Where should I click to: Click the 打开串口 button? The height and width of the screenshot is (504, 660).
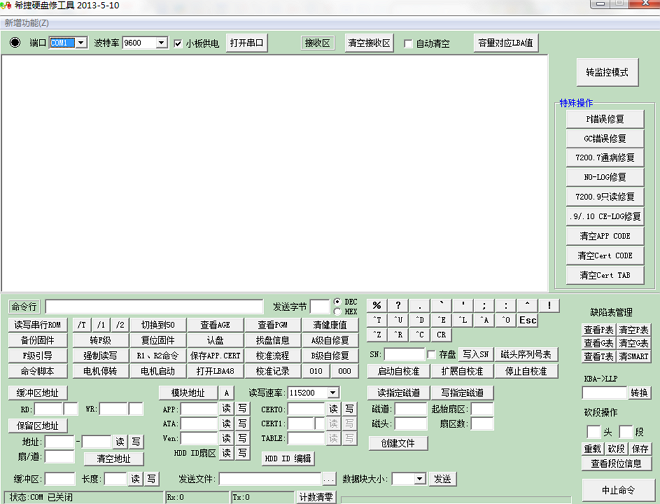point(247,43)
